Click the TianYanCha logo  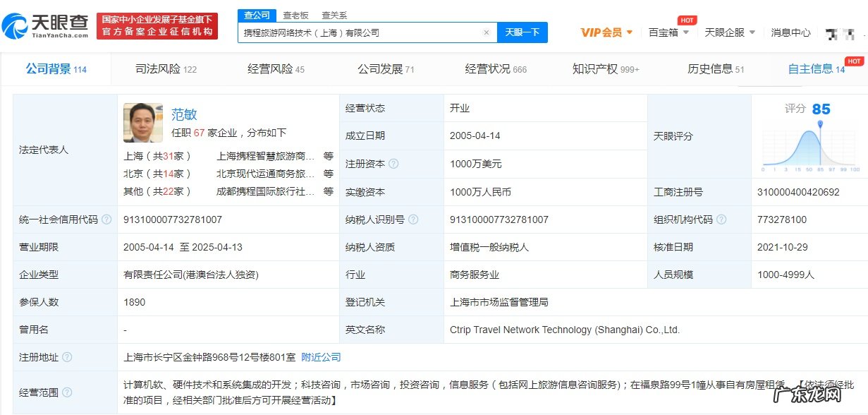point(46,23)
